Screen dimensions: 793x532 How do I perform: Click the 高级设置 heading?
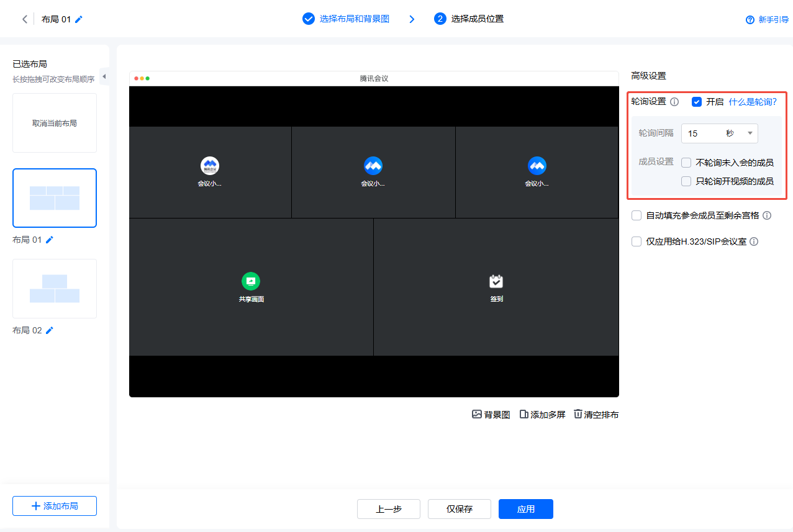(x=648, y=76)
